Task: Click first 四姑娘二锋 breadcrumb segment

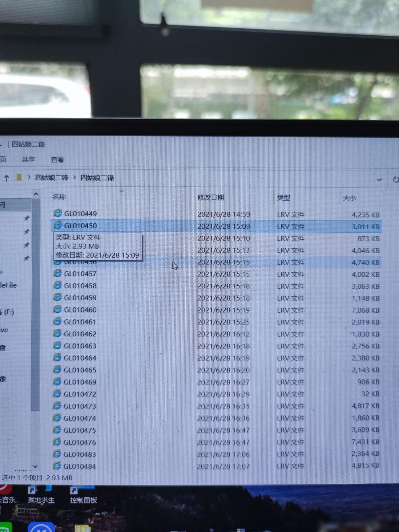Action: 51,178
